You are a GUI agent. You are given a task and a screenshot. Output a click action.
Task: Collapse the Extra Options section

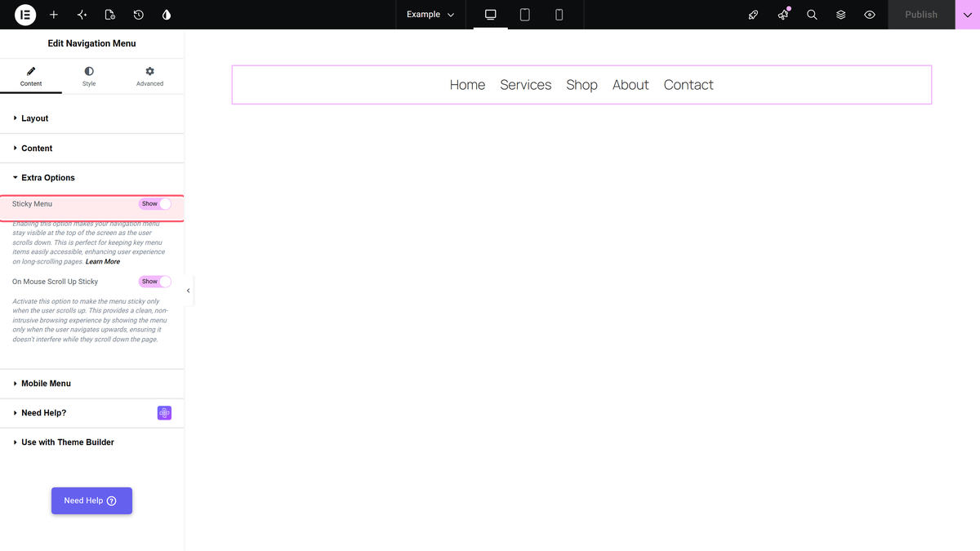[92, 178]
